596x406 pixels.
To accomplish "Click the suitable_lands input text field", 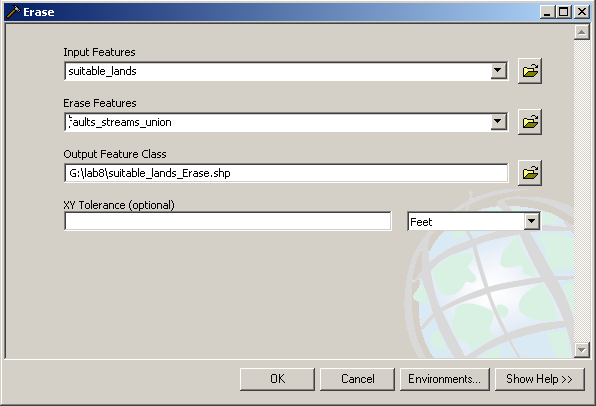I will pos(277,71).
